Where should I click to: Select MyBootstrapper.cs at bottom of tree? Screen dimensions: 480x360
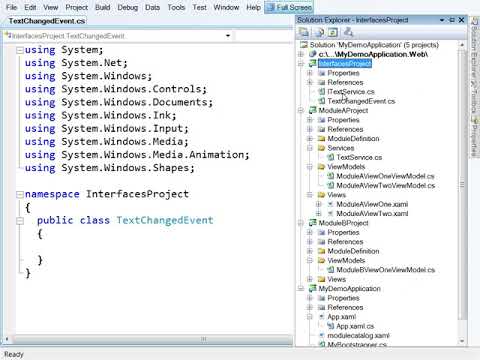[357, 344]
